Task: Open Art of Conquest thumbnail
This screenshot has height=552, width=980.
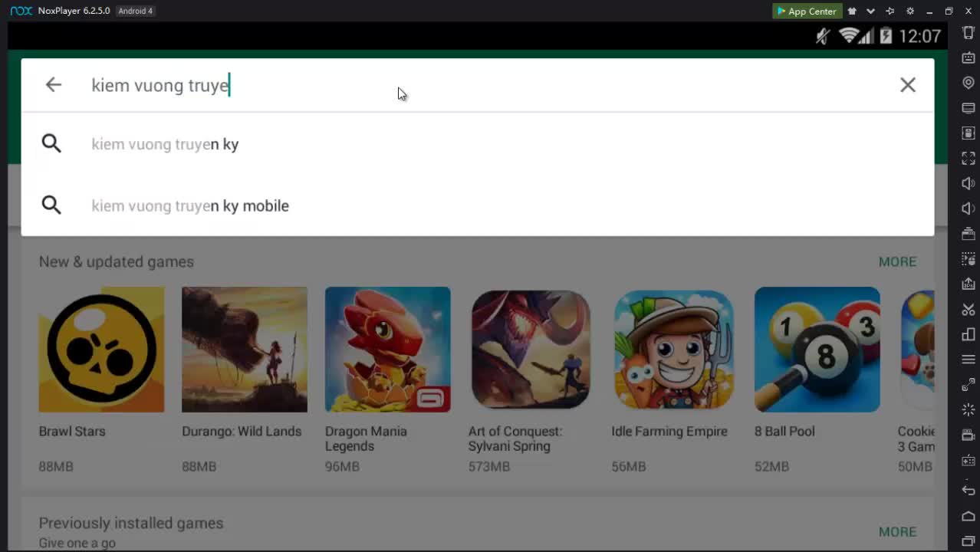Action: [x=531, y=350]
